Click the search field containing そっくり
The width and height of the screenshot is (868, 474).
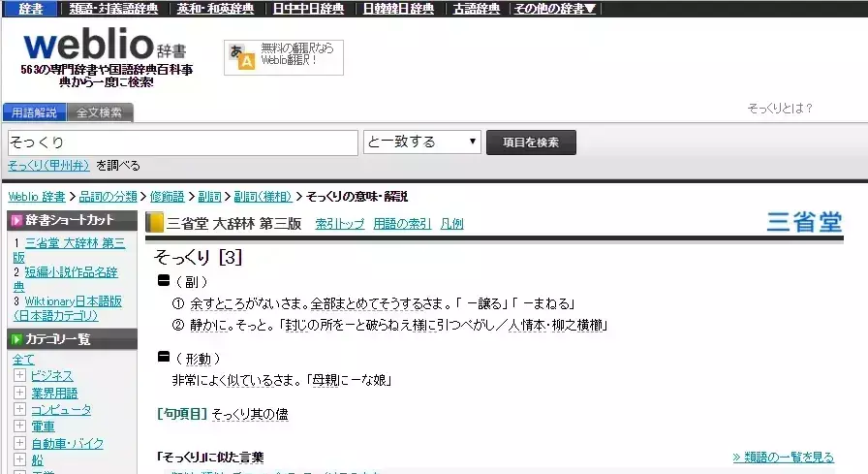pos(182,142)
